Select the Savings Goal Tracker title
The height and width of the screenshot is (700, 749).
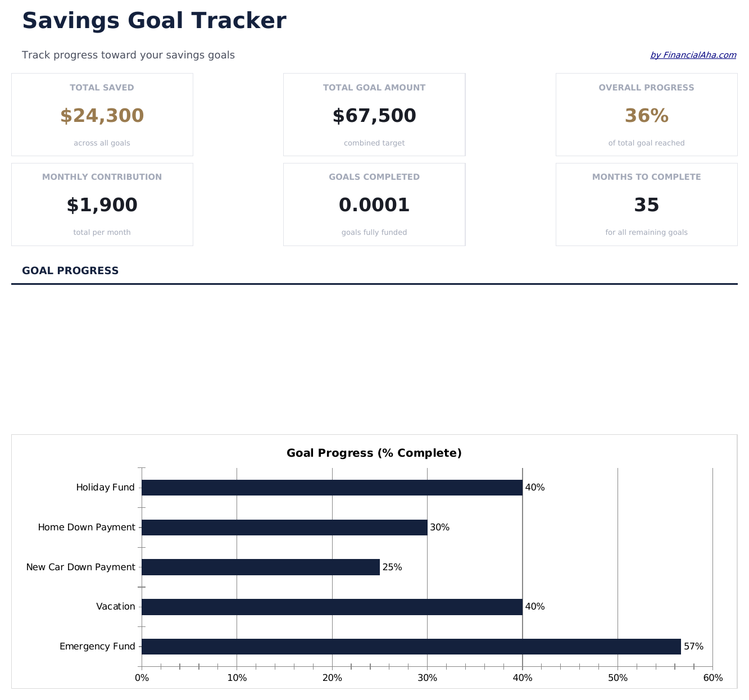[x=154, y=21]
